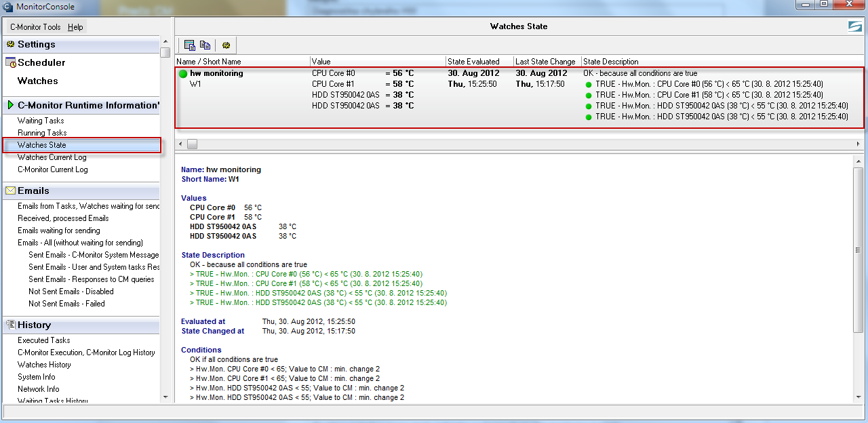
Task: Click the gear icon beside Settings heading
Action: 10,44
